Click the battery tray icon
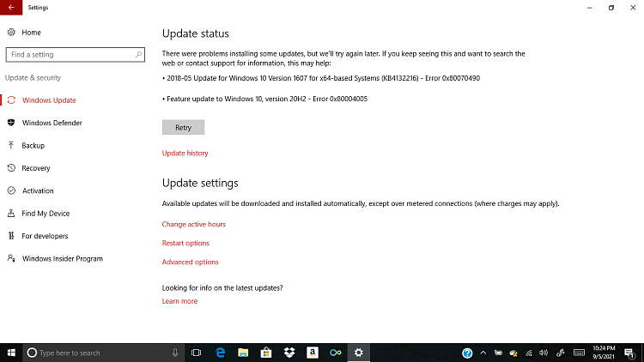 click(x=498, y=353)
